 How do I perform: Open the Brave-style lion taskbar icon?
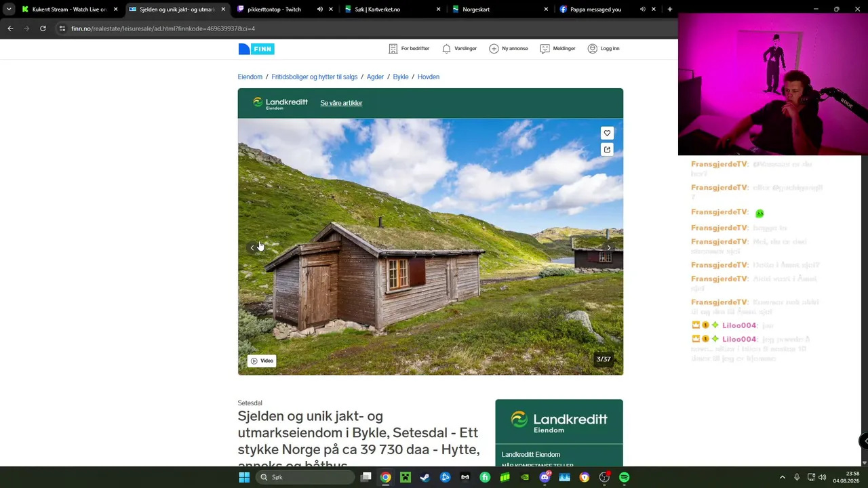pyautogui.click(x=585, y=477)
